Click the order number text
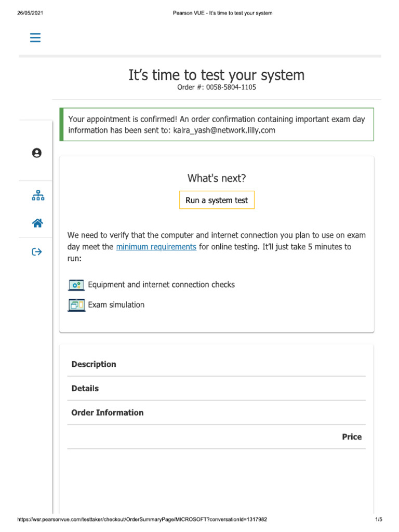This screenshot has width=399, height=532. click(217, 88)
